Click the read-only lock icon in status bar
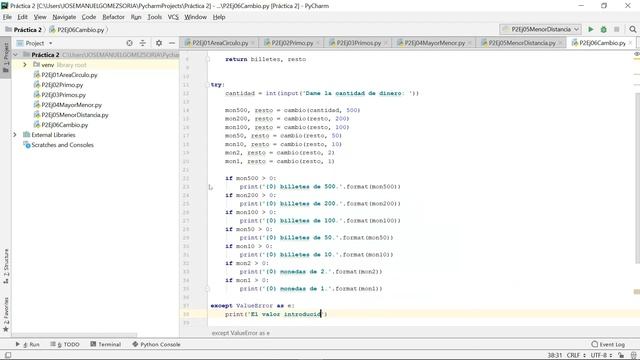Viewport: 640px width, 360px height. [621, 355]
